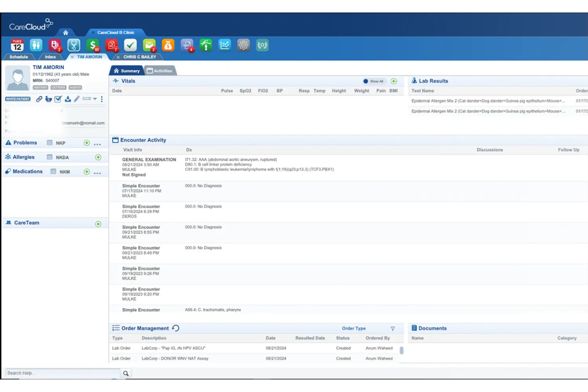This screenshot has width=588, height=392.
Task: Open the Patients icon with two figures
Action: pyautogui.click(x=36, y=45)
